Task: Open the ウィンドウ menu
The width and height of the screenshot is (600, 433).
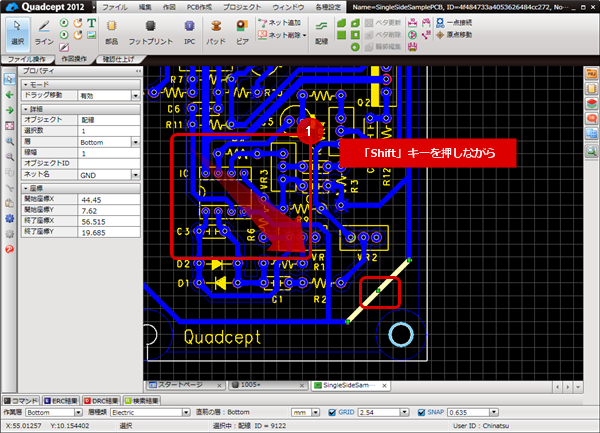Action: [x=288, y=7]
